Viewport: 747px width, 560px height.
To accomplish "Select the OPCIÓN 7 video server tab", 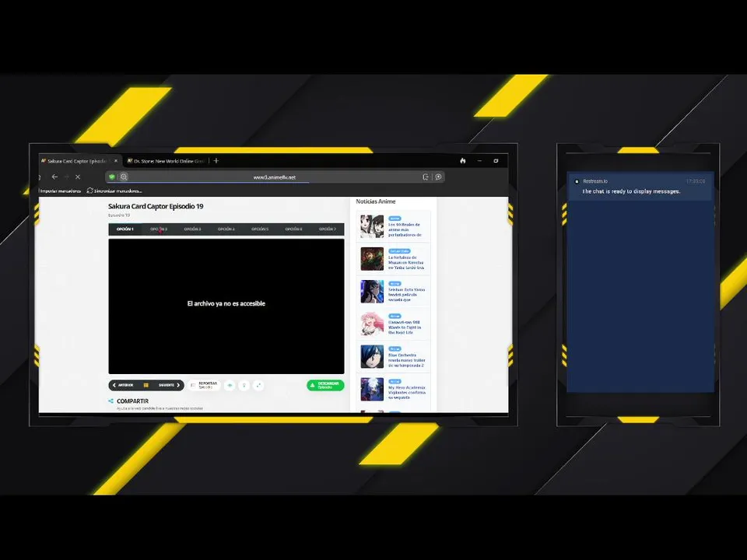I will [x=328, y=229].
